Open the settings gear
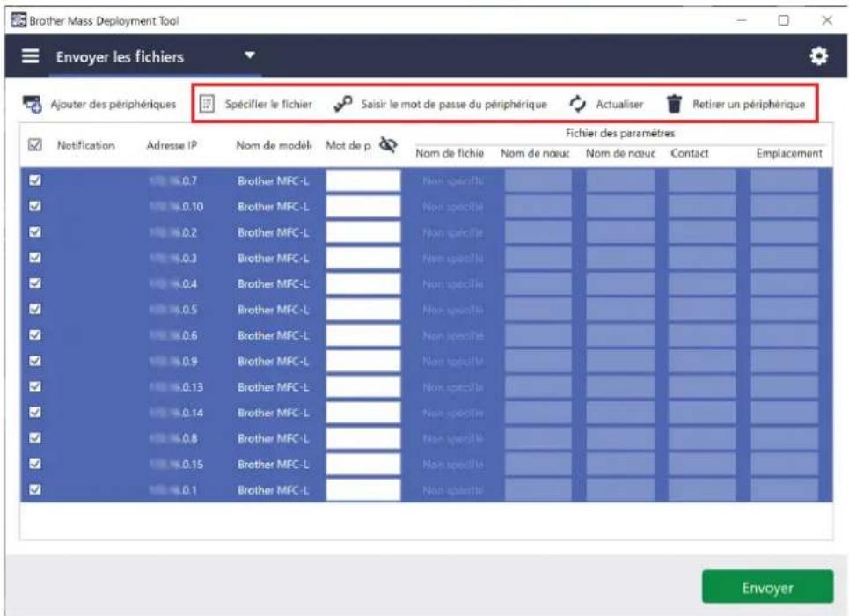This screenshot has height=616, width=849. click(x=818, y=55)
